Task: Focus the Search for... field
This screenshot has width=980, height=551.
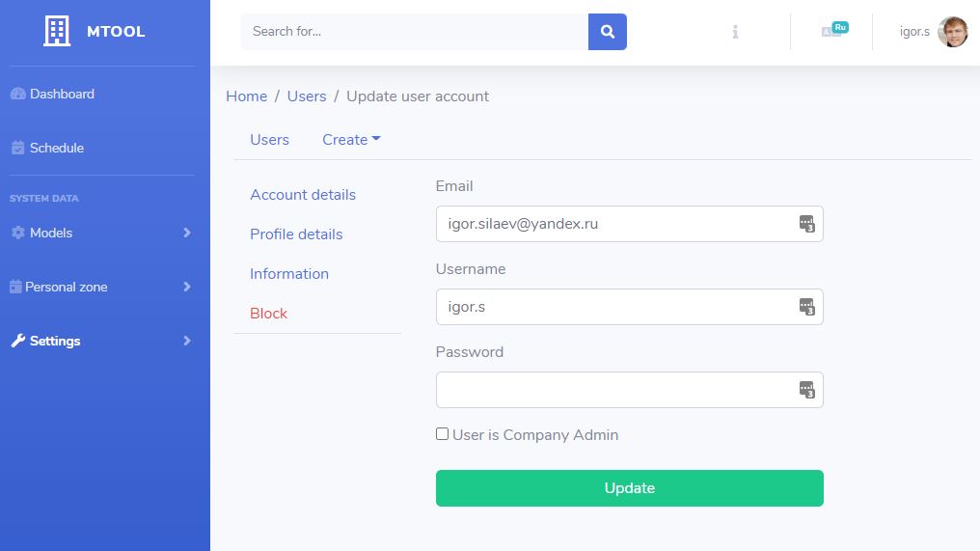Action: [x=415, y=31]
